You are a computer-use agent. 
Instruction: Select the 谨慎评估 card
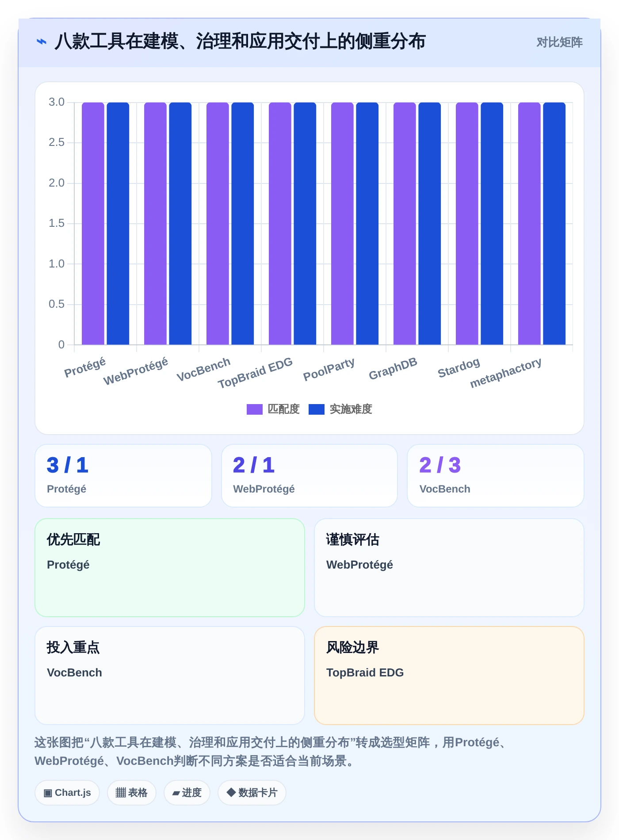click(x=449, y=568)
